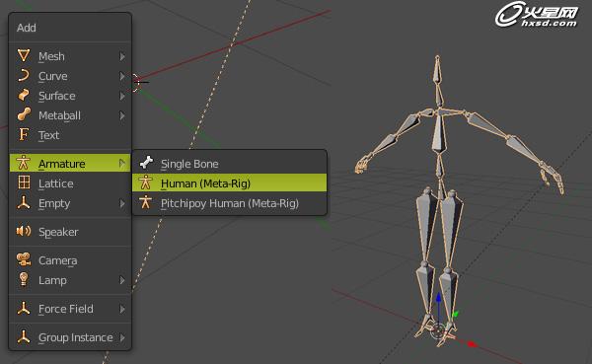The height and width of the screenshot is (364, 592).
Task: Click the Human (Meta-Rig) figure icon
Action: pyautogui.click(x=145, y=182)
